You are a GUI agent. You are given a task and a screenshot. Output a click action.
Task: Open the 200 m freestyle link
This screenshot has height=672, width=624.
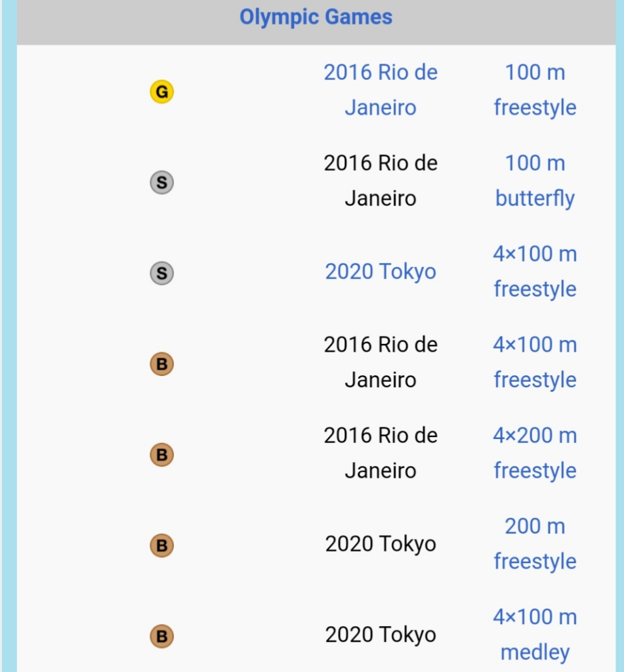tap(535, 544)
